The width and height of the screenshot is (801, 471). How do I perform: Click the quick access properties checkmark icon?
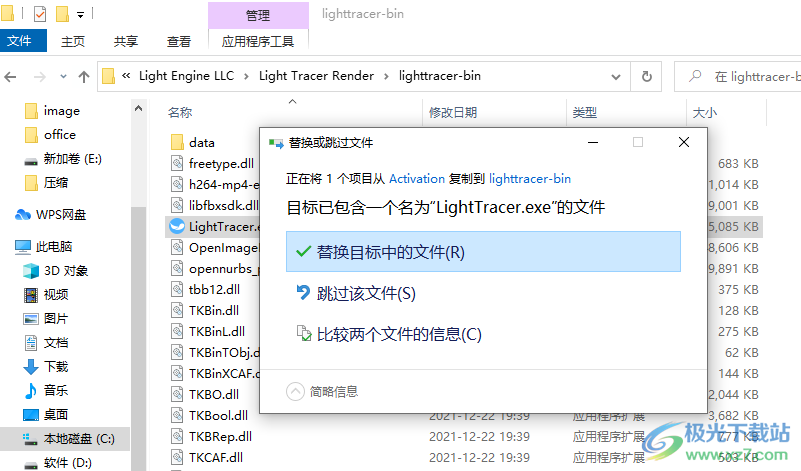tap(40, 14)
